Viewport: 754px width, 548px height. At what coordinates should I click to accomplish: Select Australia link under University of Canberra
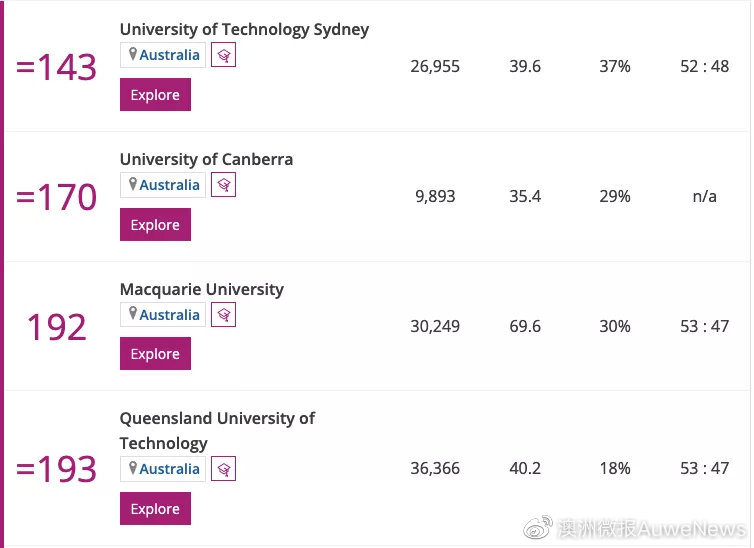click(169, 185)
